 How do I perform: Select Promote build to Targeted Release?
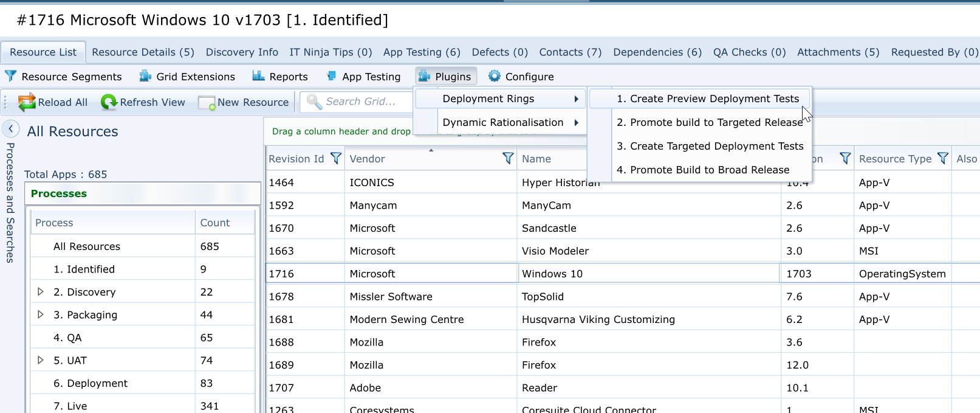tap(700, 122)
